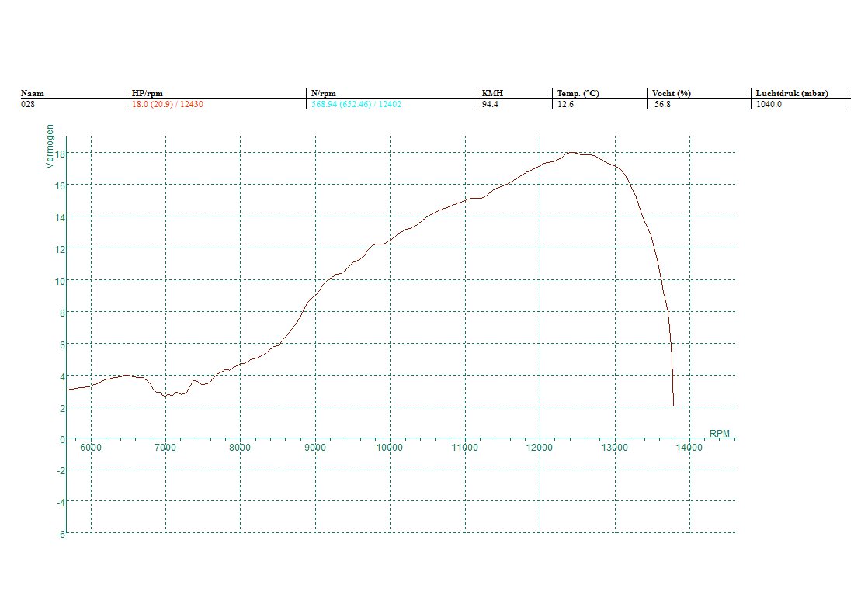Click the power curve peak near 12400 RPM
Image resolution: width=868 pixels, height=613 pixels.
coord(572,153)
